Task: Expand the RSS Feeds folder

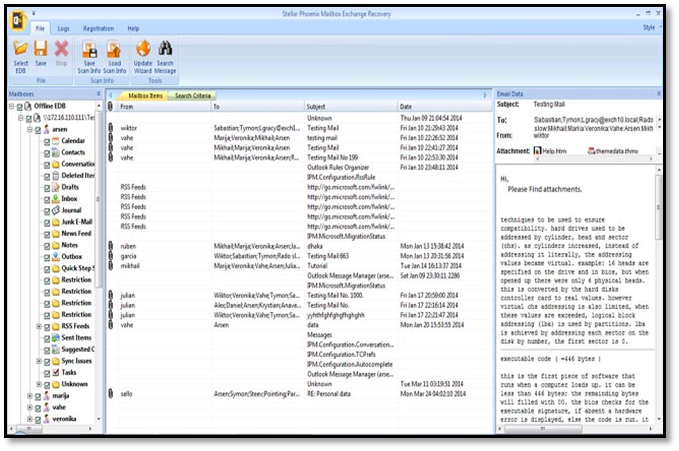Action: pos(39,326)
